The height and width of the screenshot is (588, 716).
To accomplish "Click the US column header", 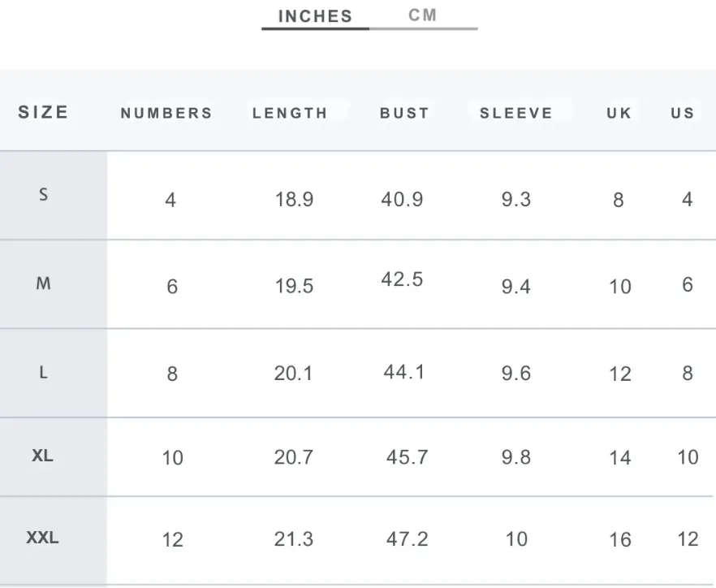I will point(683,114).
